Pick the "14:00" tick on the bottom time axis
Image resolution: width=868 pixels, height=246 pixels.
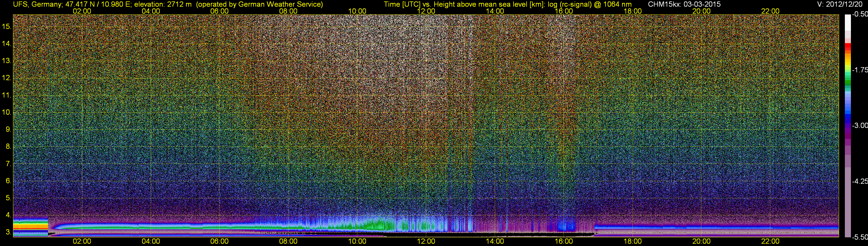point(495,241)
